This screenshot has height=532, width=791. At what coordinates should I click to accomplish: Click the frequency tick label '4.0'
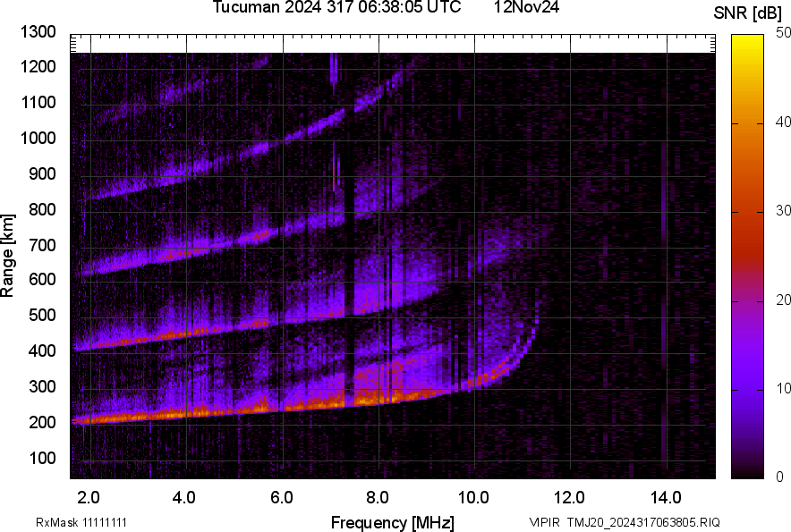coord(183,498)
